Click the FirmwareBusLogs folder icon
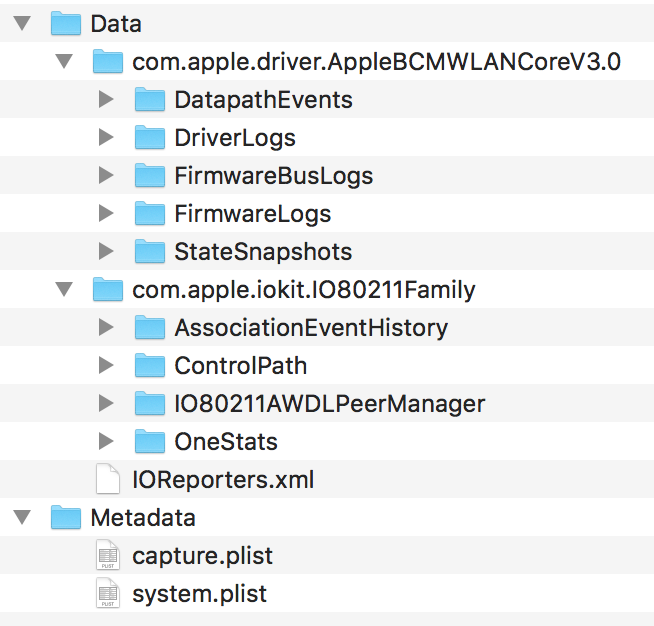 click(148, 176)
